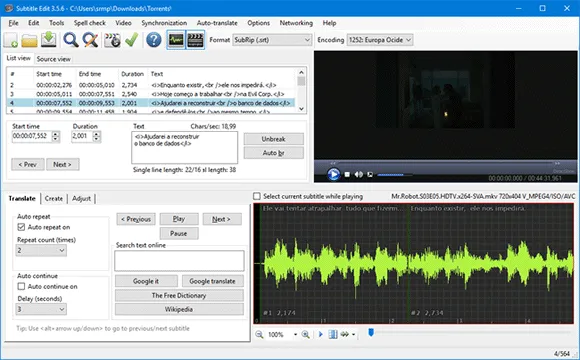
Task: Click the Google it button
Action: [146, 281]
